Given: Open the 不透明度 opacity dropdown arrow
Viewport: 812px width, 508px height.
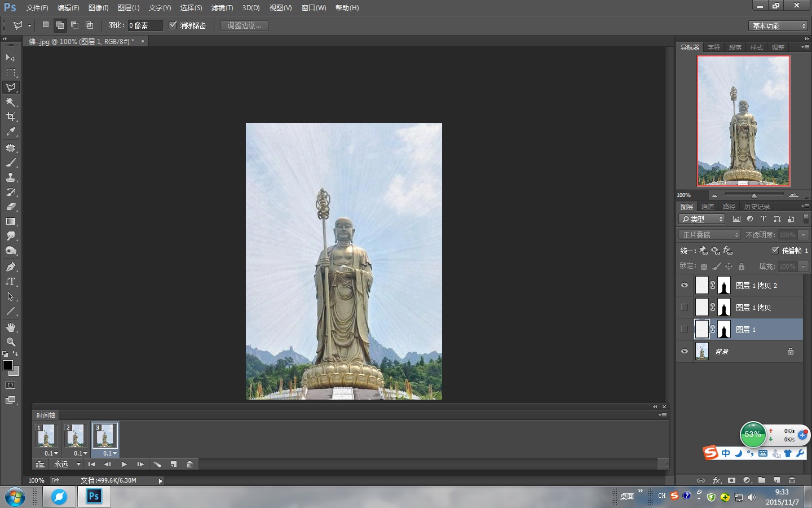Looking at the screenshot, I should [804, 235].
